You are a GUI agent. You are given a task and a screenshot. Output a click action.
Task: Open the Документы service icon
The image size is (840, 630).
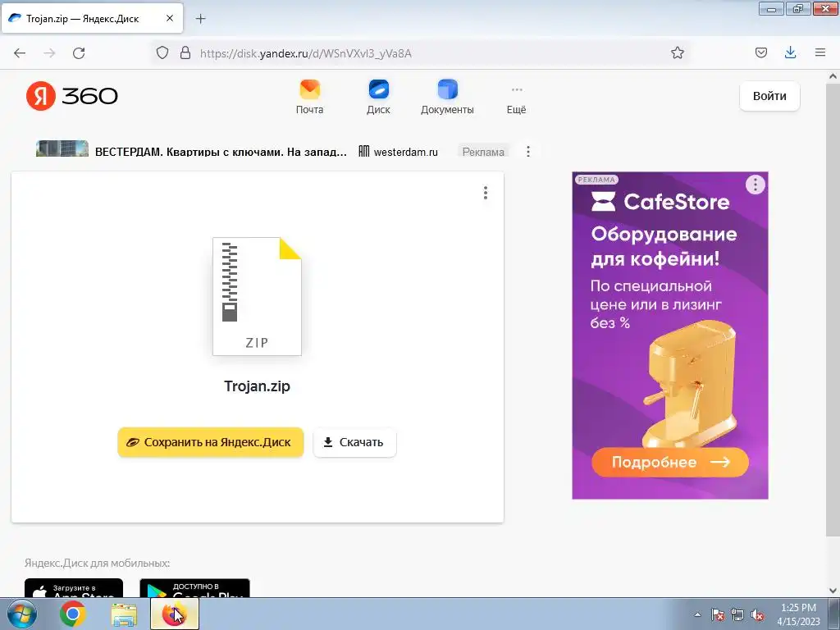(x=447, y=97)
